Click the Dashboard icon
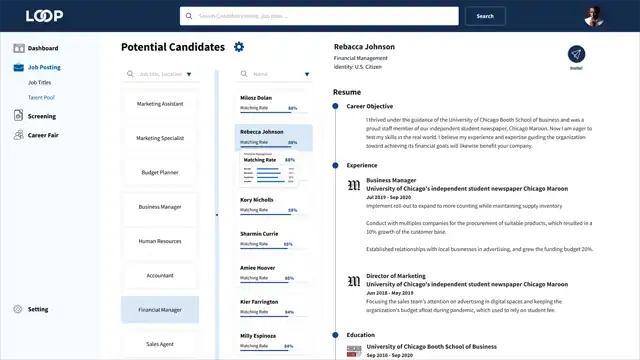The image size is (640, 360). pyautogui.click(x=19, y=48)
